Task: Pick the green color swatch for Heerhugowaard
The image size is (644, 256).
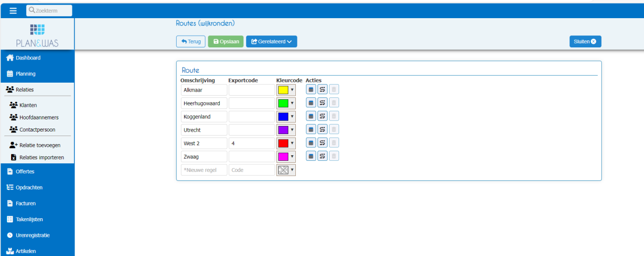Action: 283,103
